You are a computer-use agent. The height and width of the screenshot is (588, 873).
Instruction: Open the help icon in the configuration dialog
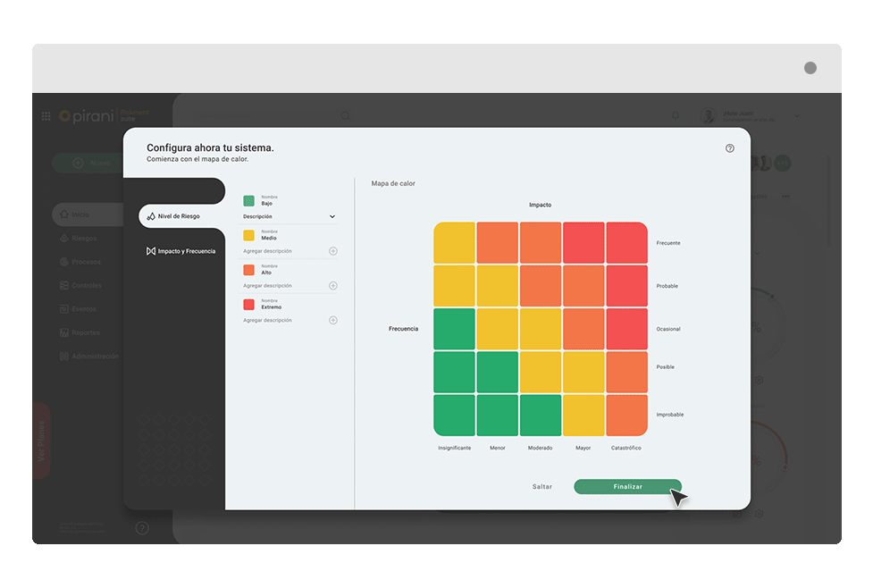(730, 148)
